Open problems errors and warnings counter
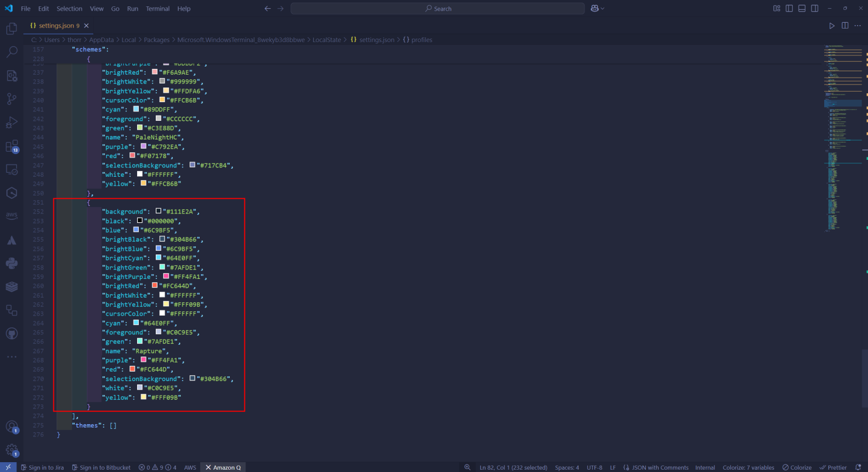Image resolution: width=868 pixels, height=472 pixels. 157,467
